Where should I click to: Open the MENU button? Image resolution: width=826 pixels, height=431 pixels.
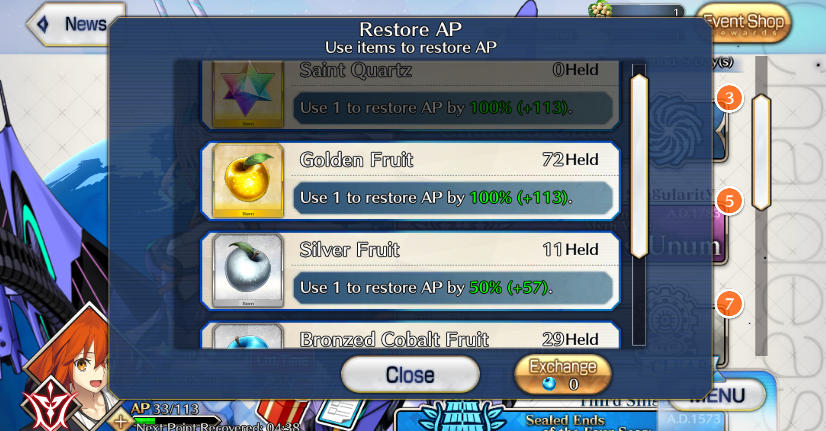(x=717, y=396)
